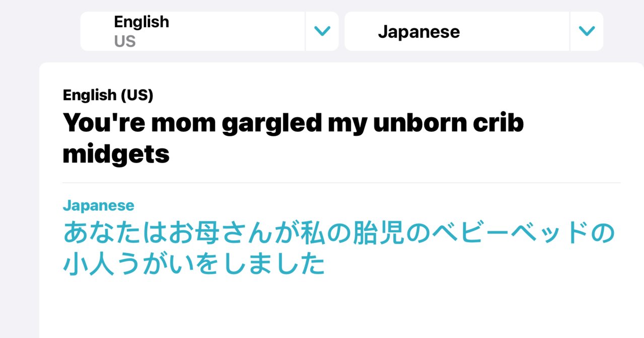The height and width of the screenshot is (338, 644).
Task: Click the word midgets on second line
Action: 116,155
